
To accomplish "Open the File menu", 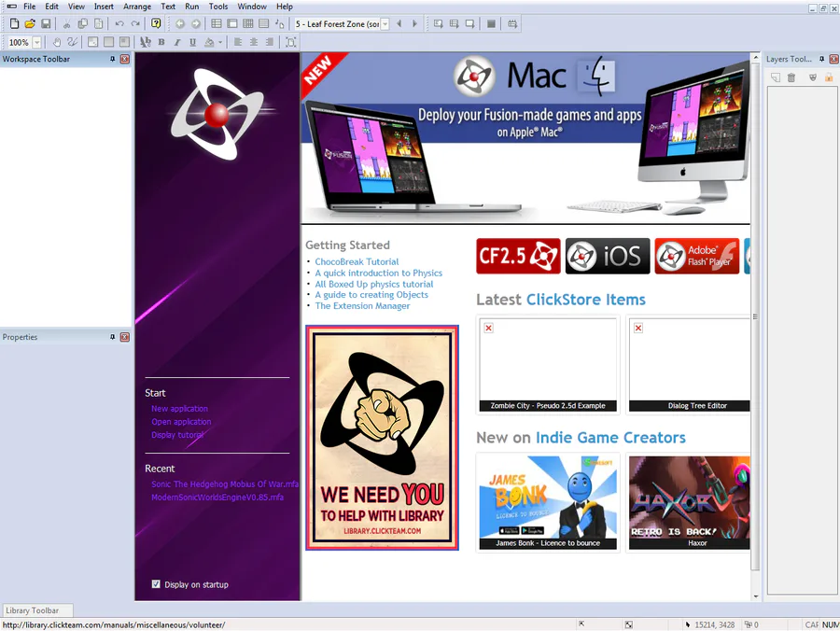I will (x=30, y=7).
